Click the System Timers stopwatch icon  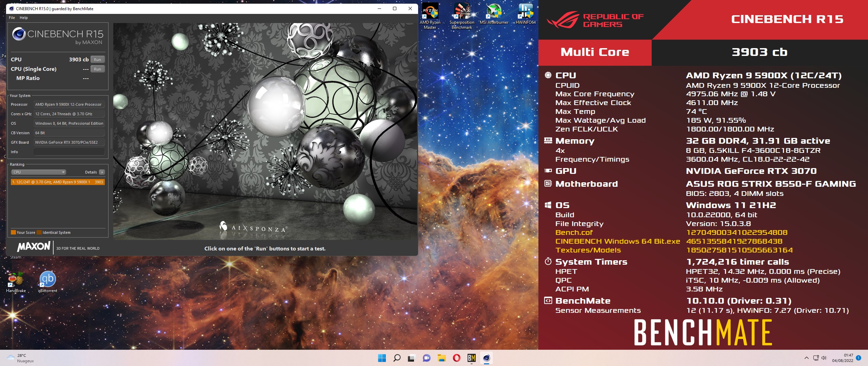coord(548,261)
